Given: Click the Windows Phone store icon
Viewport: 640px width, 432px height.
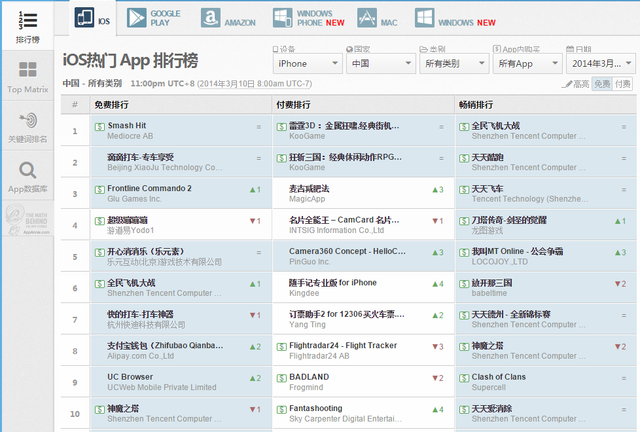Looking at the screenshot, I should (x=282, y=18).
